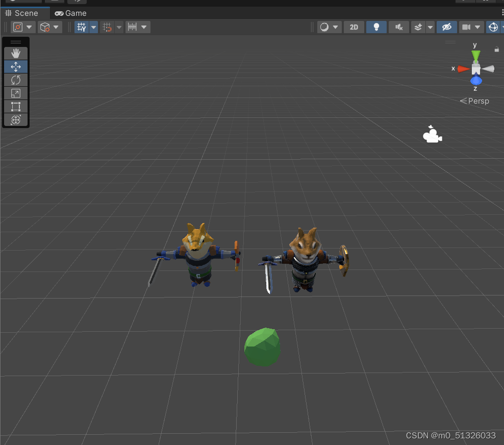Select the green low-poly bush object
Viewport: 504px width, 445px height.
(262, 347)
